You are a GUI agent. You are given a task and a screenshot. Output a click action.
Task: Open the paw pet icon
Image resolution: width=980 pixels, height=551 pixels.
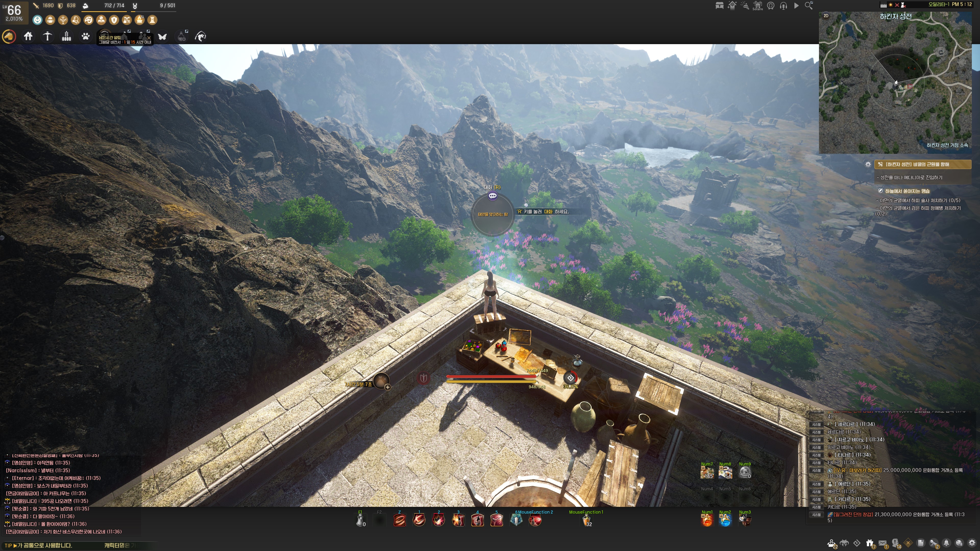(x=85, y=36)
